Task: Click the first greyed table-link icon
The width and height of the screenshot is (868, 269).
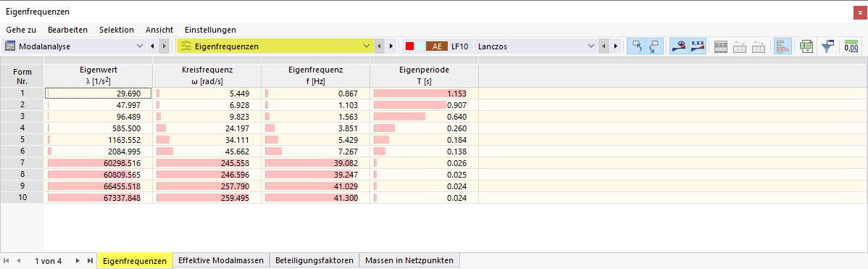Action: (x=740, y=47)
